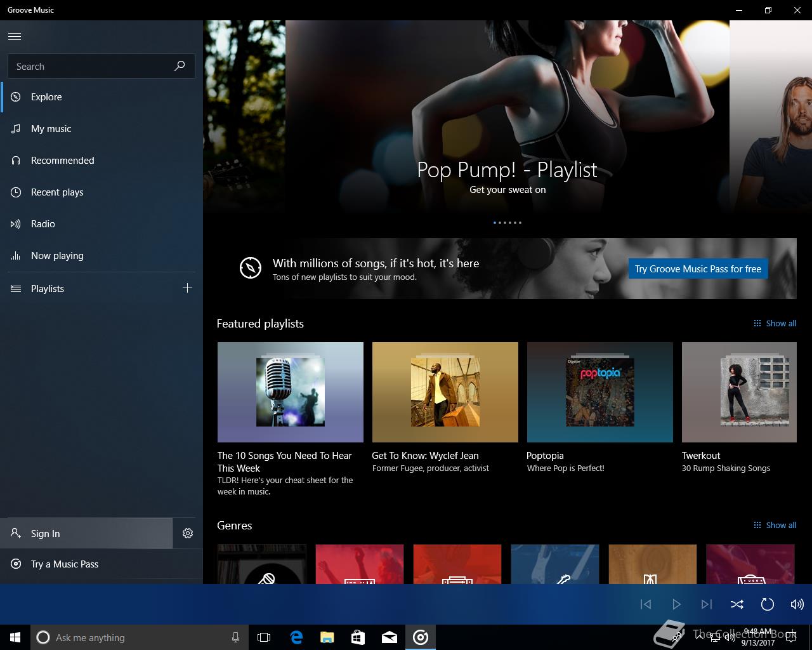Click the carousel page indicator dots
The image size is (812, 650).
[x=507, y=223]
